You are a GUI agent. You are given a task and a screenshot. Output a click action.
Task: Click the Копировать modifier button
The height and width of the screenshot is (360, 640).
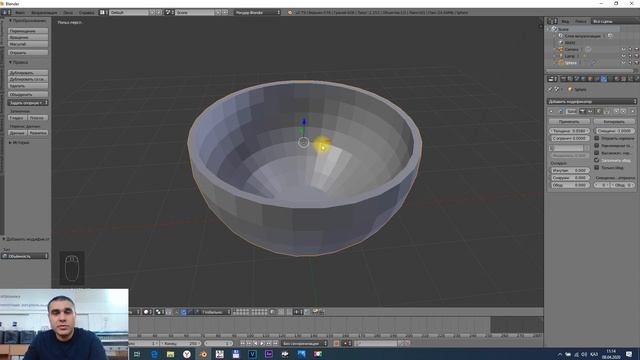click(614, 122)
